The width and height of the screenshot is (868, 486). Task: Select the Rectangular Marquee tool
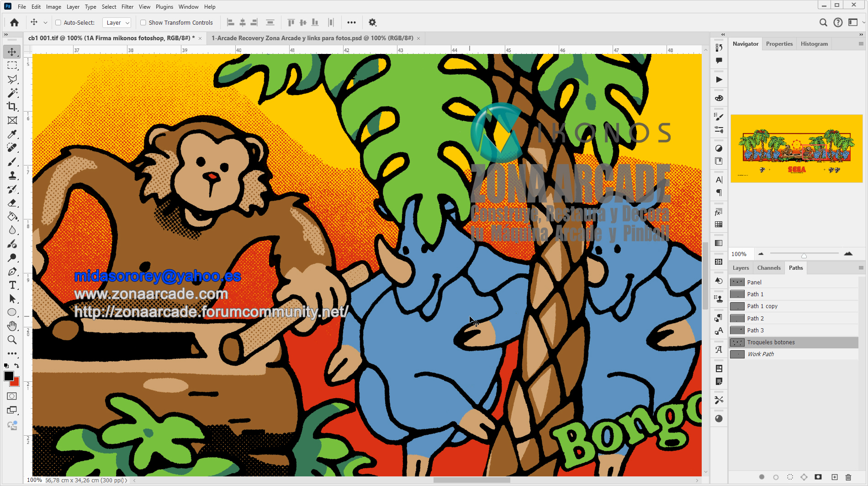point(12,65)
